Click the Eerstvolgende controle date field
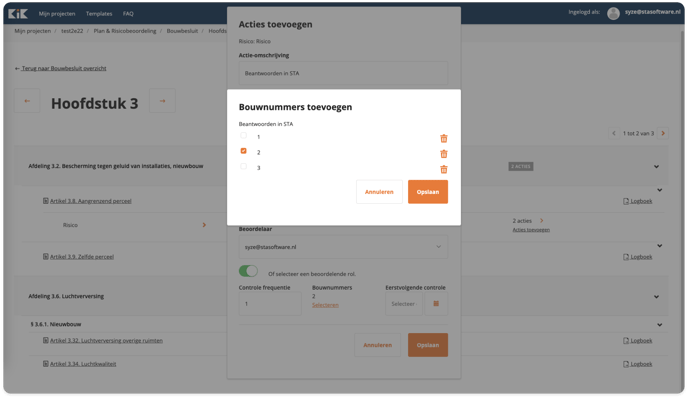Viewport: 688px width, 398px height. (404, 304)
